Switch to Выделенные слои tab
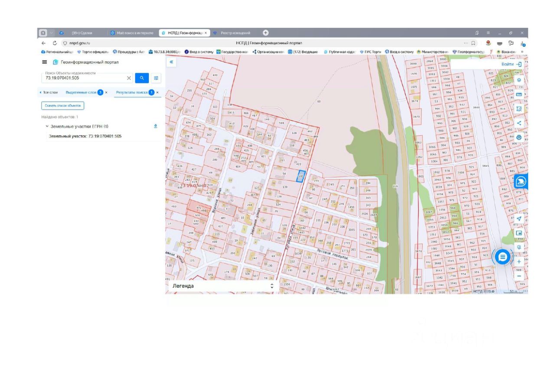This screenshot has height=392, width=555. coord(81,92)
